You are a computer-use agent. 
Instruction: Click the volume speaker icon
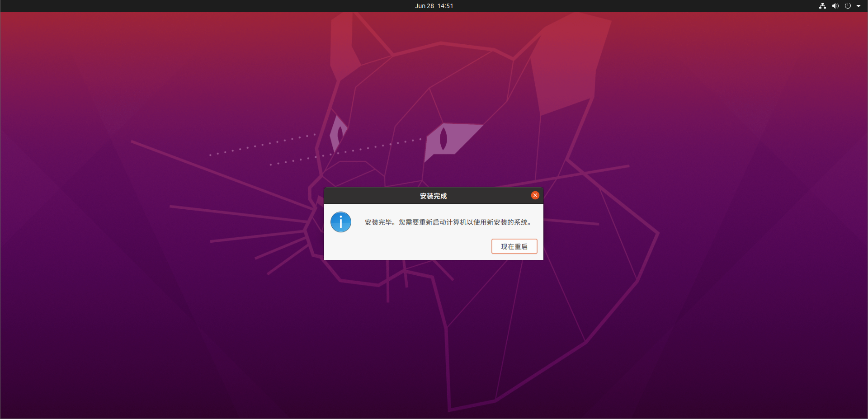point(835,6)
